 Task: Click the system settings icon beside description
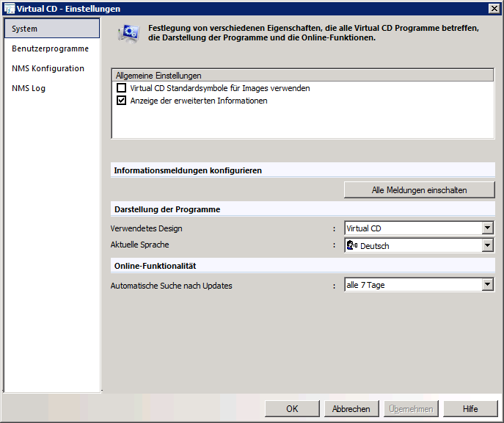point(128,34)
